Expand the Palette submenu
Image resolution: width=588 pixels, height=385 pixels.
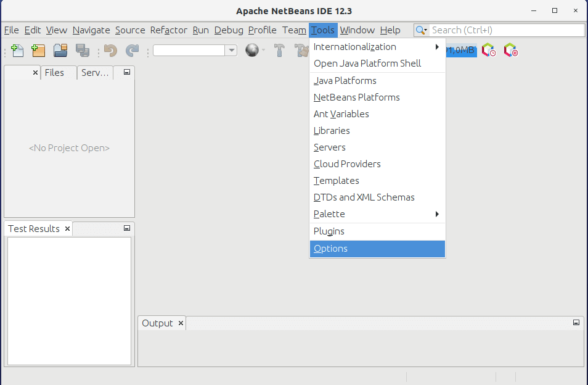(x=377, y=214)
